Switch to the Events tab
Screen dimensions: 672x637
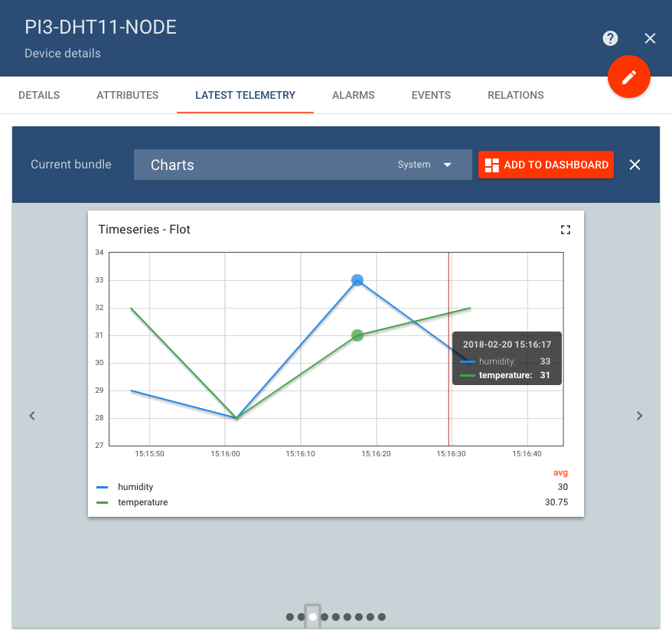431,96
